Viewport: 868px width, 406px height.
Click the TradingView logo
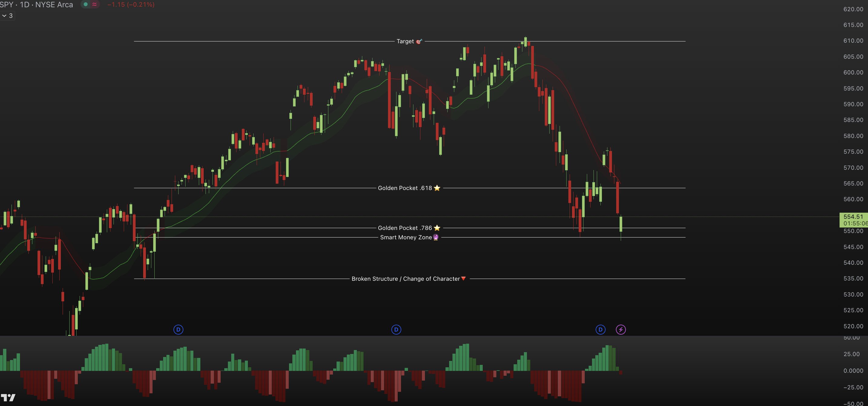pyautogui.click(x=8, y=398)
